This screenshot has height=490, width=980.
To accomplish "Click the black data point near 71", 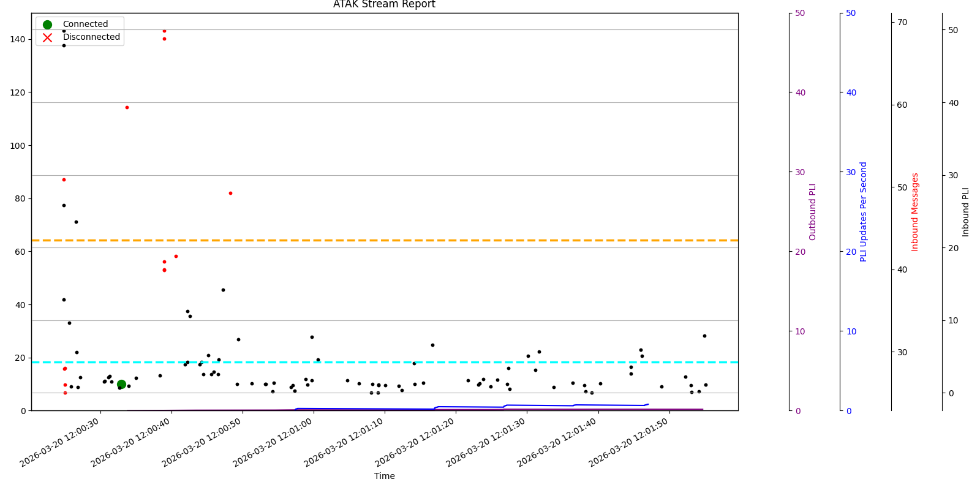I will click(x=76, y=222).
